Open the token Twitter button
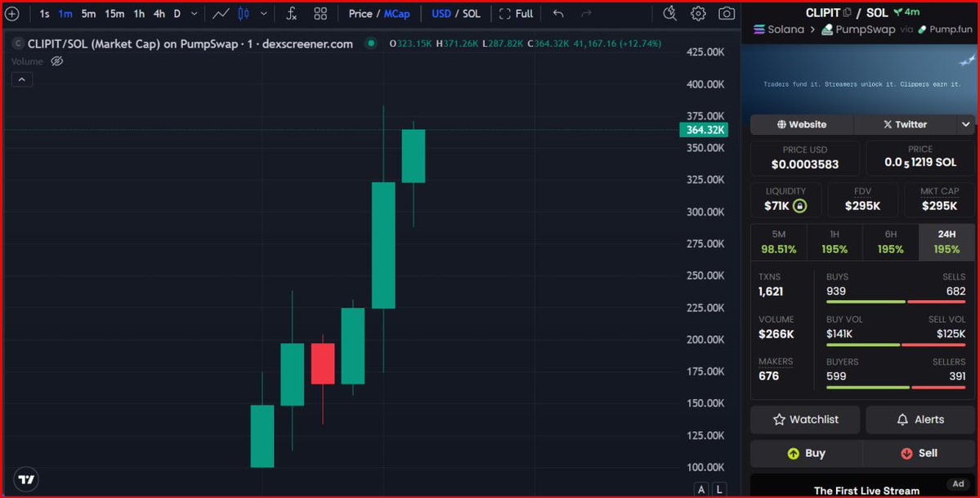980x498 pixels. pos(905,124)
